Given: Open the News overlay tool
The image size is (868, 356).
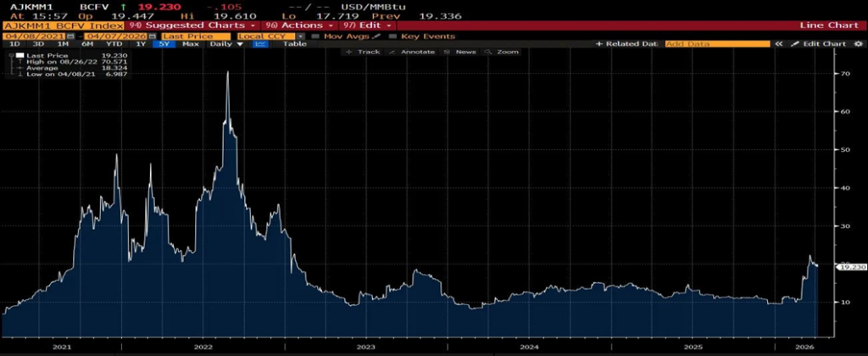Looking at the screenshot, I should [461, 52].
